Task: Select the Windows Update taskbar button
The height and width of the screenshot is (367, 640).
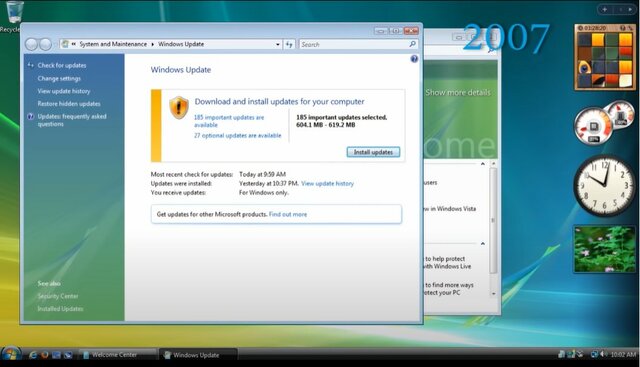Action: click(198, 355)
